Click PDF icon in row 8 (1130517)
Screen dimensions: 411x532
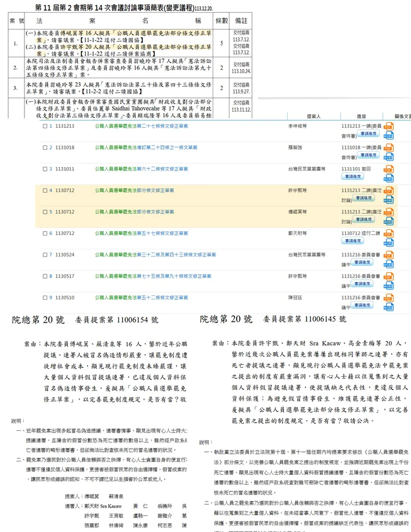388,277
